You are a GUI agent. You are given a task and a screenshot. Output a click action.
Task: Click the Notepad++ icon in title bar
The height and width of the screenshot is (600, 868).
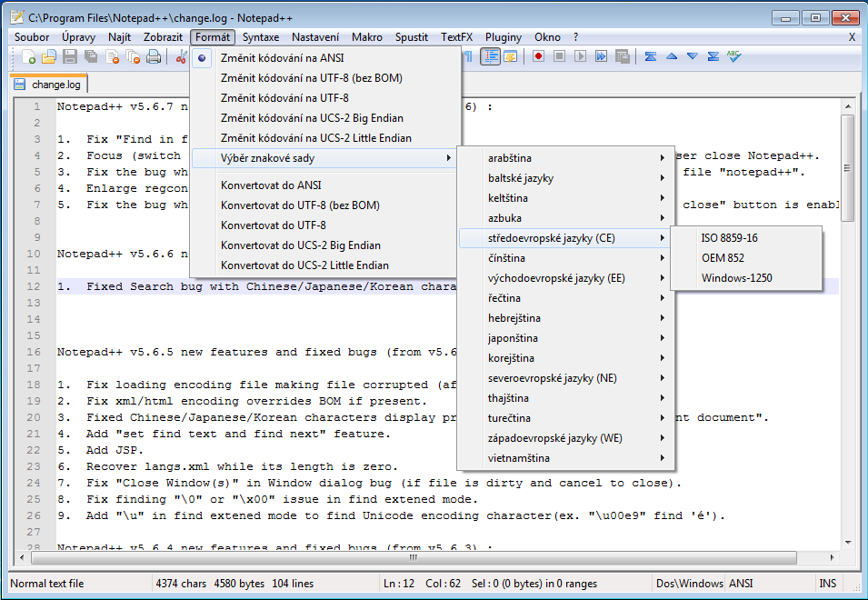17,17
